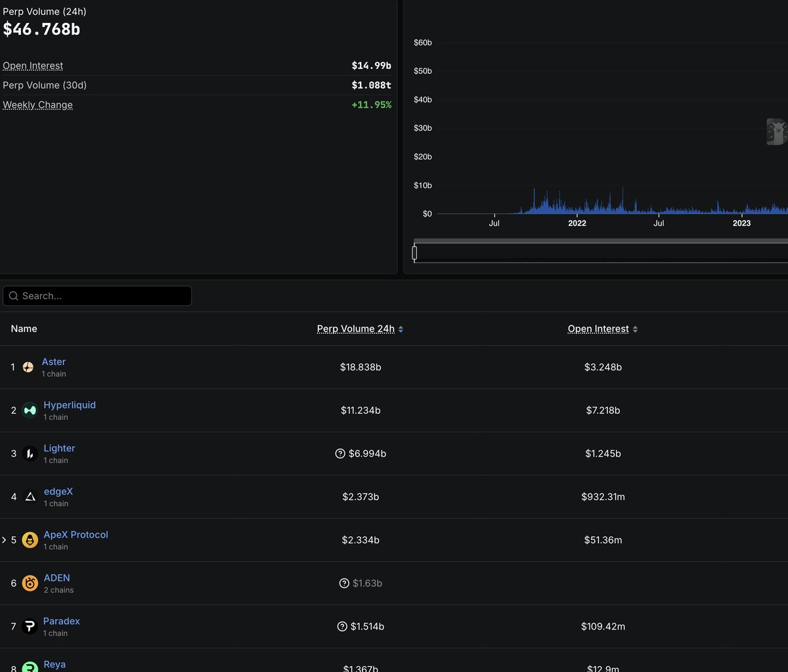788x672 pixels.
Task: Click the $60b label on chart axis
Action: (423, 43)
